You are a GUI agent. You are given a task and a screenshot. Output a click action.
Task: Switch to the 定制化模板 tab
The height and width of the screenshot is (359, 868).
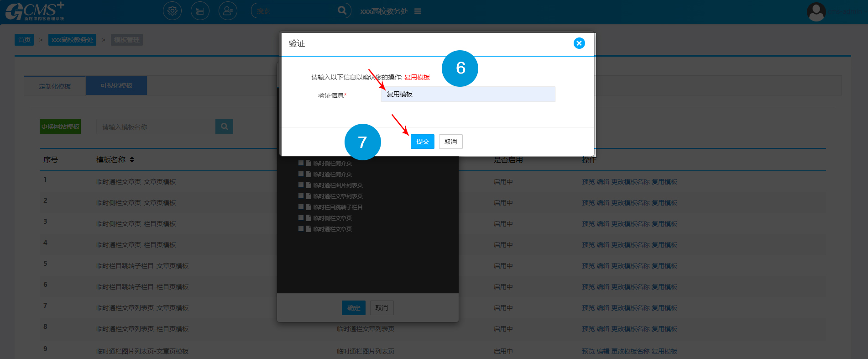[x=55, y=86]
